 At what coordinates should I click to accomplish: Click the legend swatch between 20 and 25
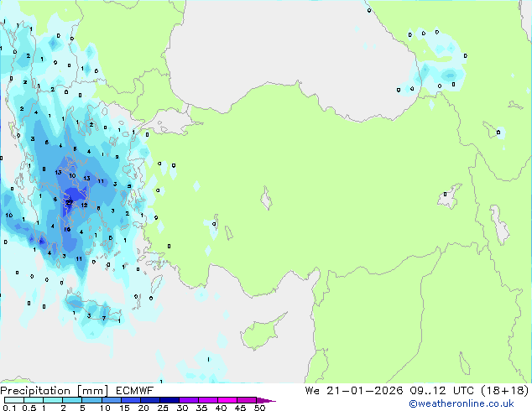pyautogui.click(x=150, y=400)
